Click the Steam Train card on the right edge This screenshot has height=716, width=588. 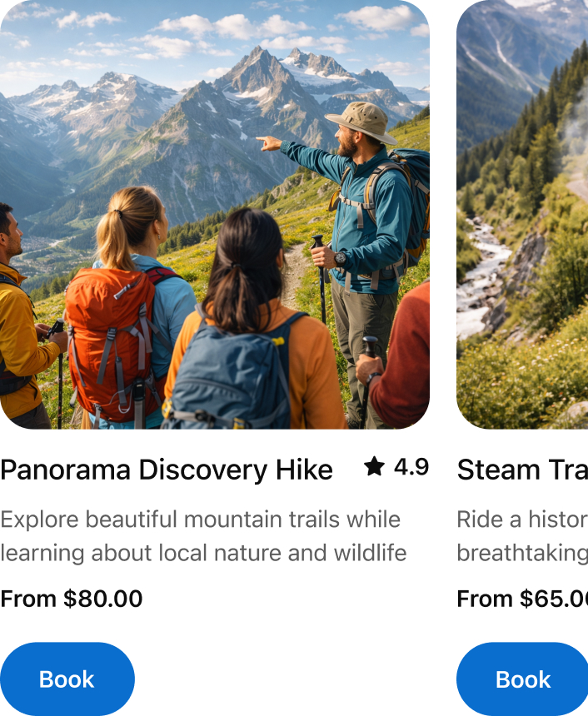pos(521,358)
